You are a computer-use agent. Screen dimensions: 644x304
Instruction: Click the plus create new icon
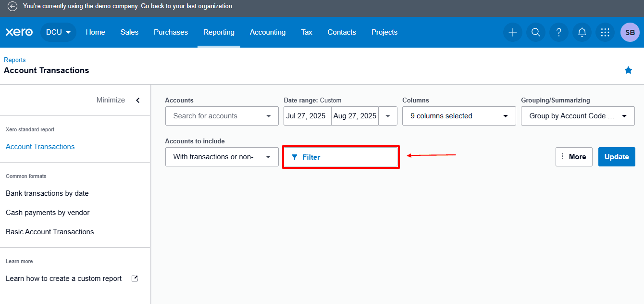pos(512,32)
